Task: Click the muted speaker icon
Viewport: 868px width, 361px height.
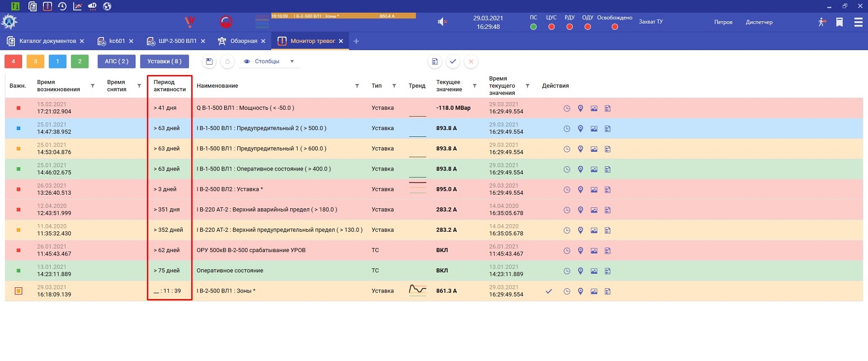Action: point(442,22)
